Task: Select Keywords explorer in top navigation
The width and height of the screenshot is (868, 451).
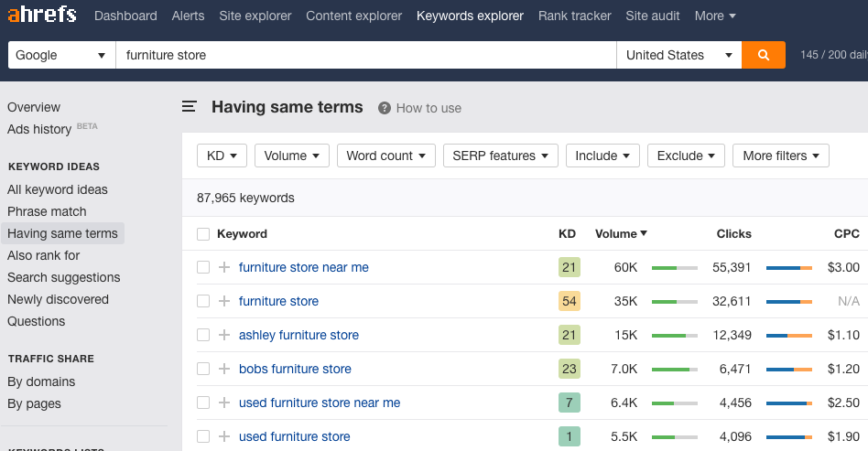Action: point(470,16)
